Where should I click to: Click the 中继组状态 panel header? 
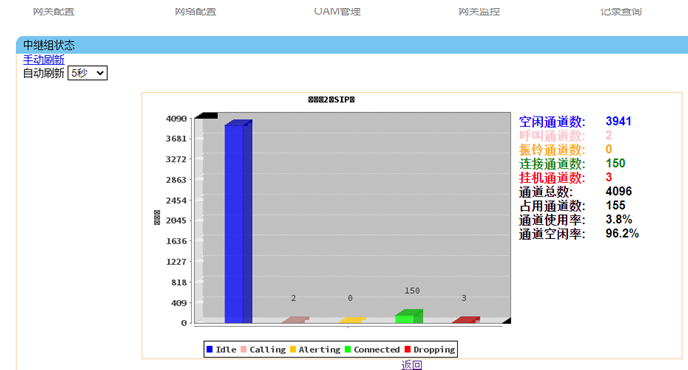pos(352,45)
